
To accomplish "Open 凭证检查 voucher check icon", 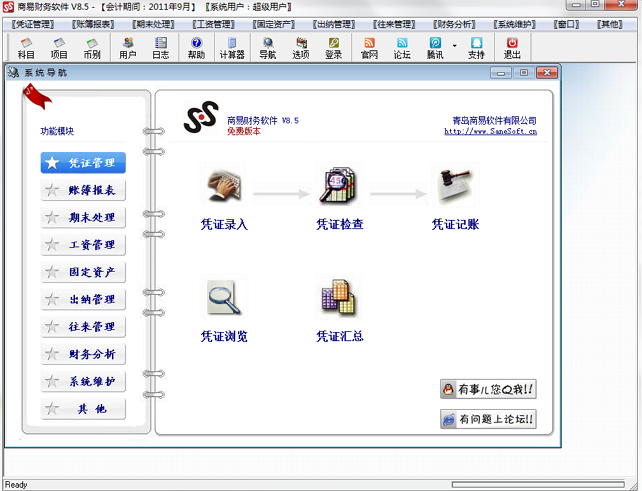I will tap(339, 185).
